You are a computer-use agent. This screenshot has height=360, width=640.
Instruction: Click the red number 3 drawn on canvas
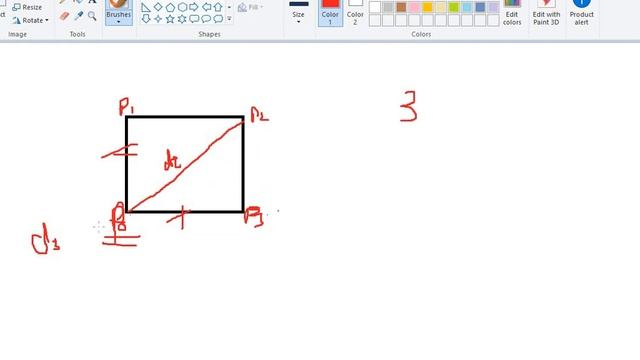pyautogui.click(x=409, y=107)
